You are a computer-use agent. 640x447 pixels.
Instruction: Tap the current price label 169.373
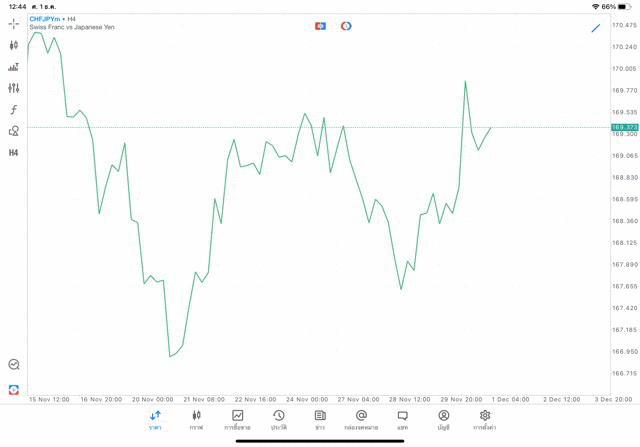[624, 128]
